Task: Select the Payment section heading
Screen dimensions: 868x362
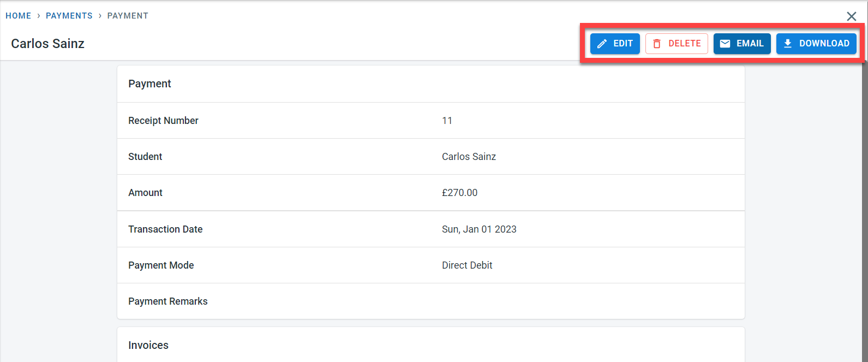Action: click(149, 84)
